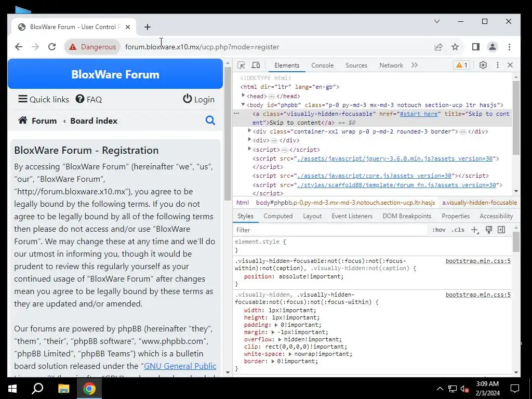Image resolution: width=532 pixels, height=399 pixels.
Task: Toggle computed styles sidebar icon
Action: click(501, 230)
